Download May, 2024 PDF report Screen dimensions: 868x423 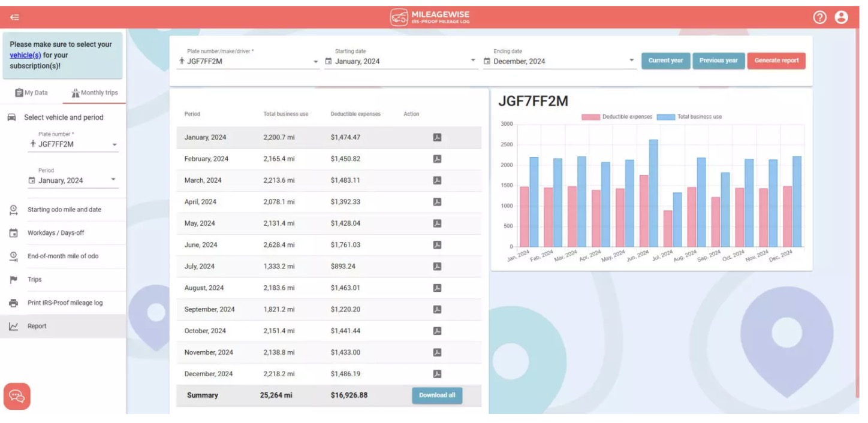tap(437, 223)
